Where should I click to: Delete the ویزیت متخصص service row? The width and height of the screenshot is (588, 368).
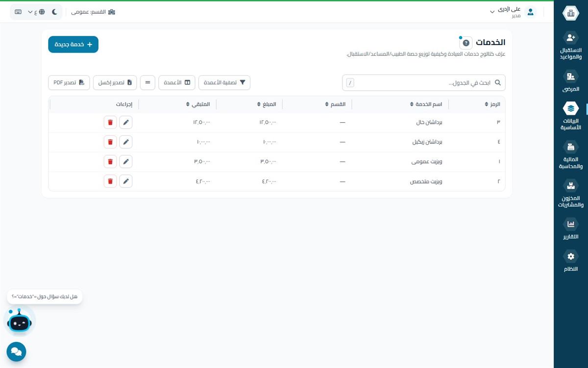point(110,181)
